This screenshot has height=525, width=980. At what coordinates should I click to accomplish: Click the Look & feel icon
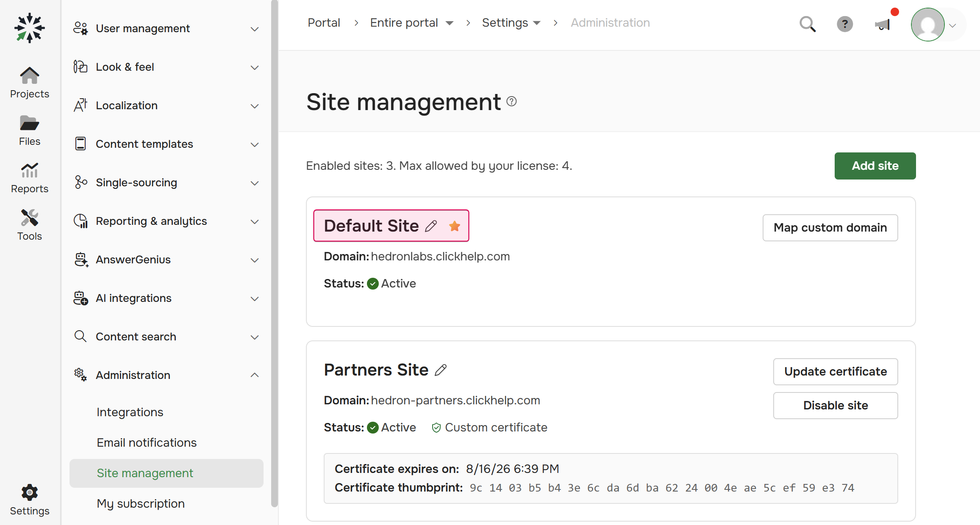coord(81,67)
